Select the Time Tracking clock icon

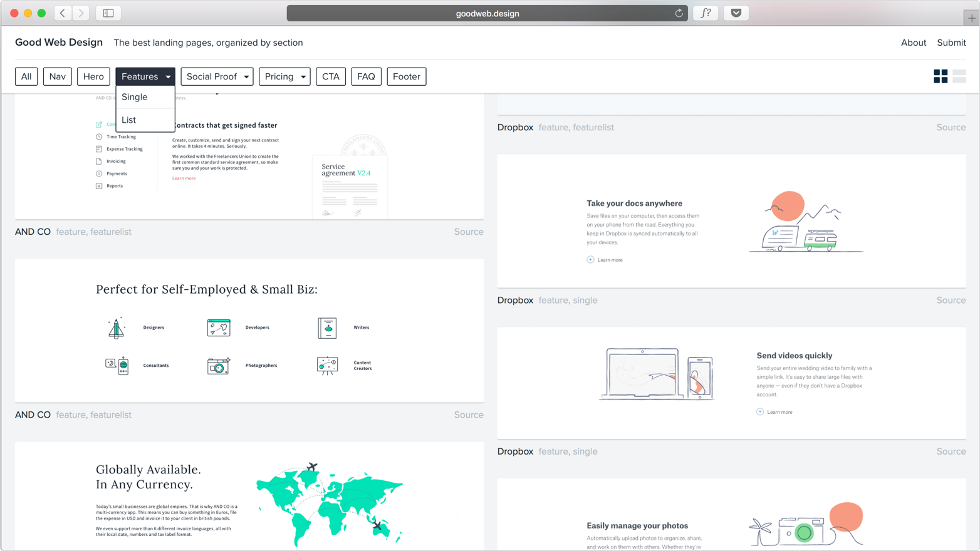click(99, 136)
